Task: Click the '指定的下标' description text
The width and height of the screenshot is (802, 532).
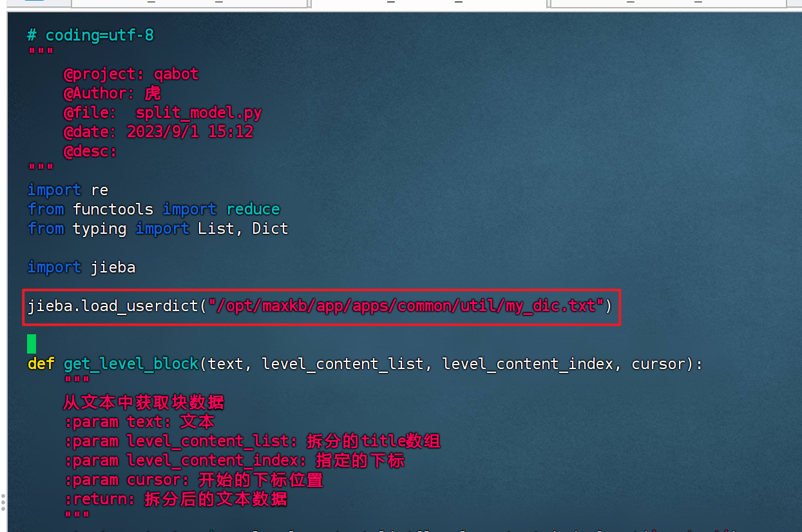Action: point(360,461)
